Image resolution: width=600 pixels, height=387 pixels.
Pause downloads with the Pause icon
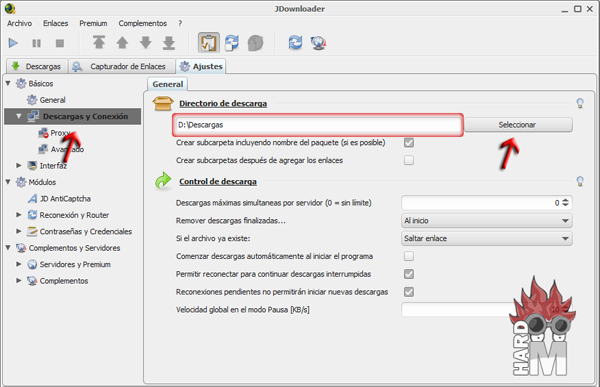click(x=36, y=43)
